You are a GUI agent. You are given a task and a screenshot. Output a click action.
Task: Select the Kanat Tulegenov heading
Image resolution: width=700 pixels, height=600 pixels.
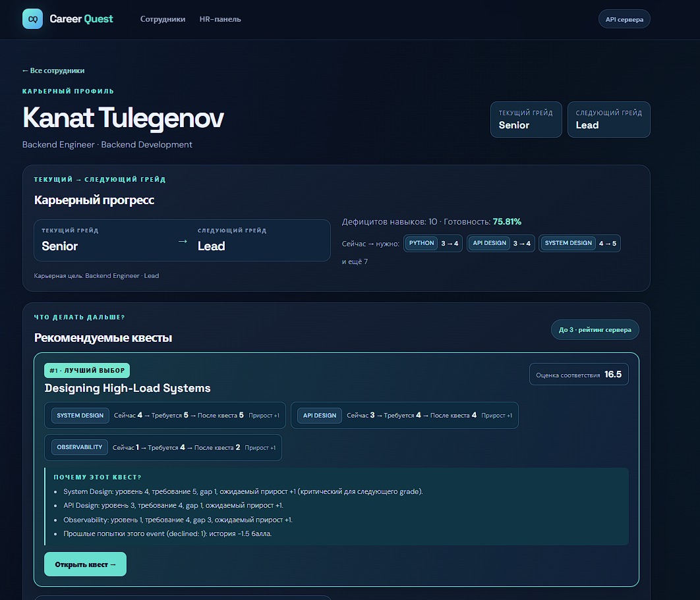click(123, 118)
